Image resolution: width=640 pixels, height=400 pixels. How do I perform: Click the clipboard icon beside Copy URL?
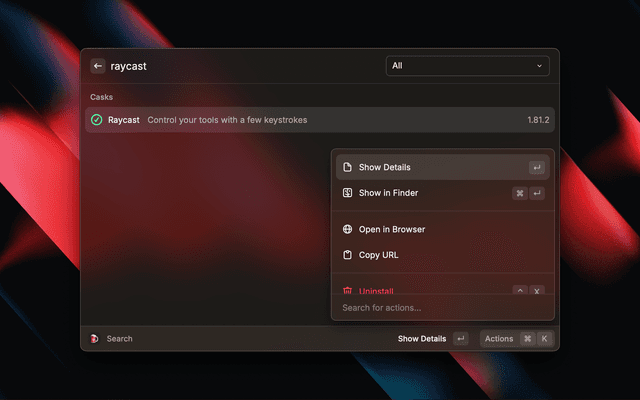coord(347,255)
